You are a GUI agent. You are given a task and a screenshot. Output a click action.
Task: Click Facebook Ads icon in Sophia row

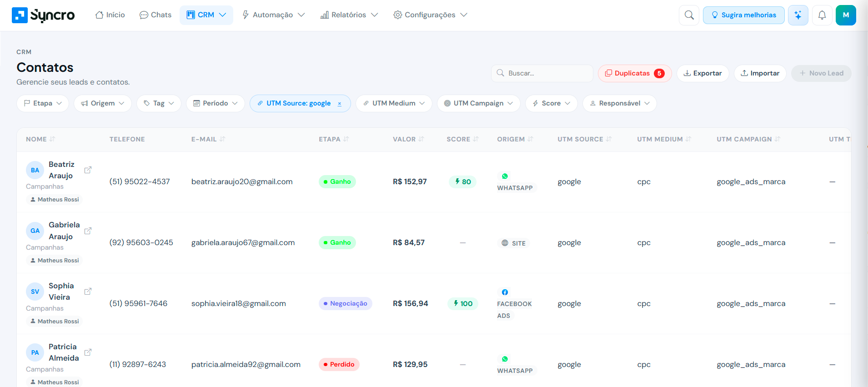click(x=505, y=292)
